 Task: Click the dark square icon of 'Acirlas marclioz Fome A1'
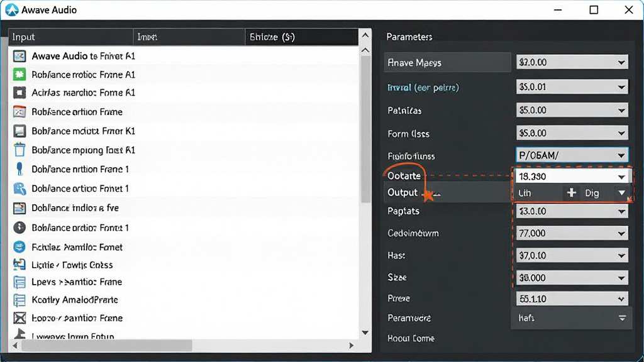[19, 93]
